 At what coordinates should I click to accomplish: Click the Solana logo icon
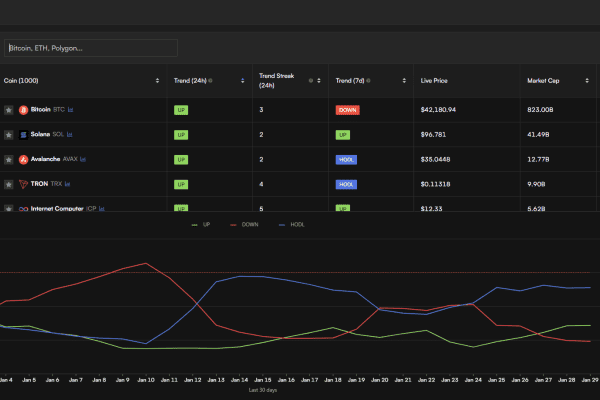(23, 135)
